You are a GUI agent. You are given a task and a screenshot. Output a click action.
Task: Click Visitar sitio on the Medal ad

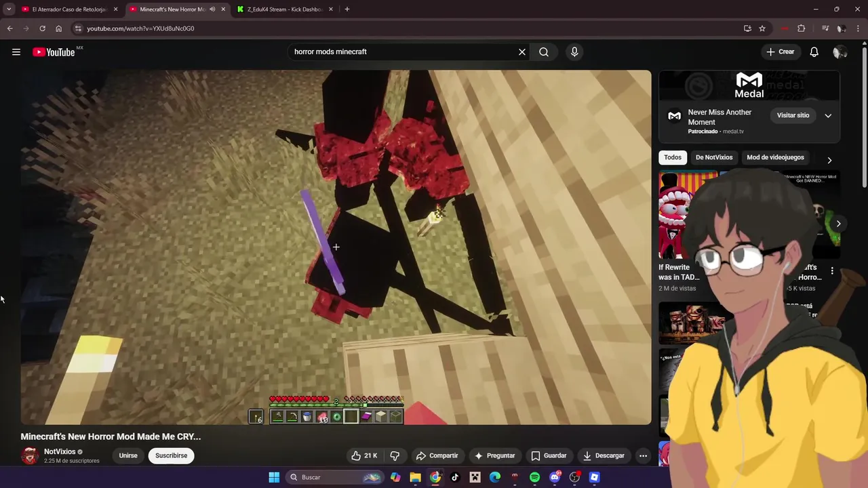[793, 115]
